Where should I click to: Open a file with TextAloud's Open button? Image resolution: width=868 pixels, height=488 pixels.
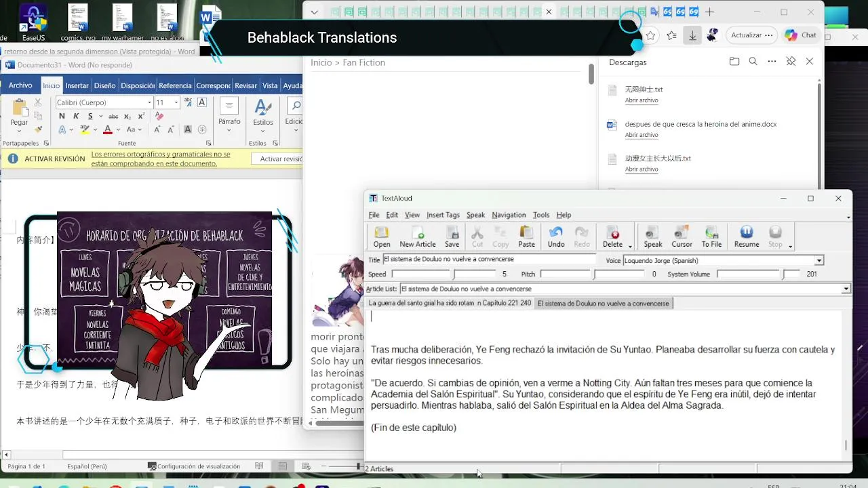[382, 237]
